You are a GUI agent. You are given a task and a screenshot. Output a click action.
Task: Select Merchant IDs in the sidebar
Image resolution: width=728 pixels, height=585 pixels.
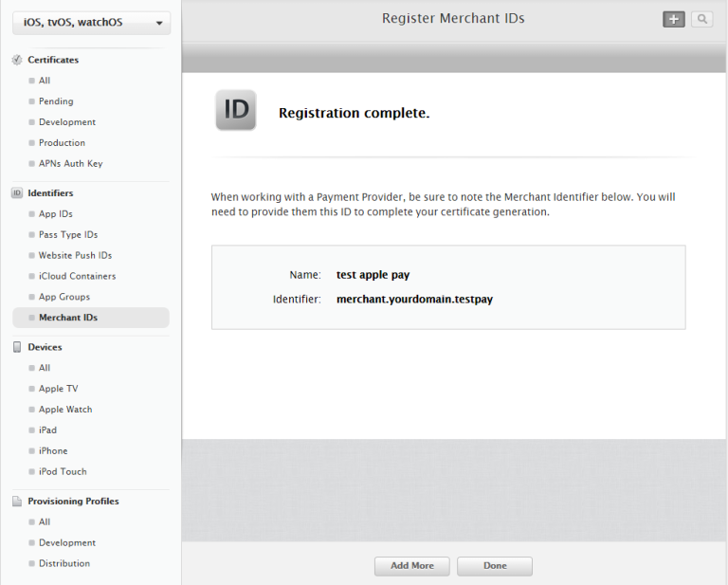point(67,318)
